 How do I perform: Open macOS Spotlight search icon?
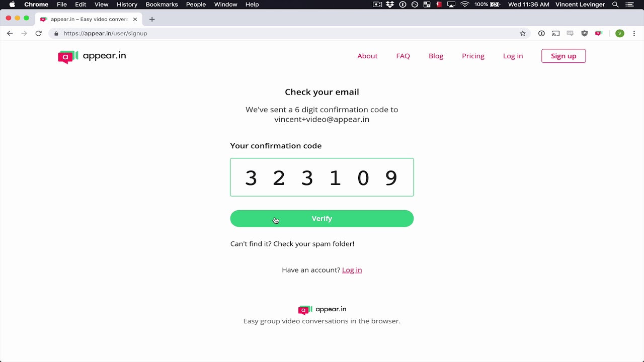coord(615,5)
